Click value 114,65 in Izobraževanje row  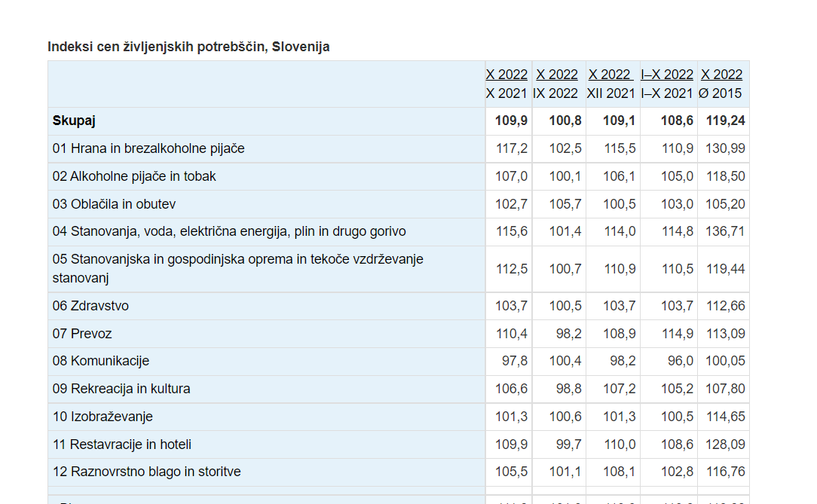(725, 417)
